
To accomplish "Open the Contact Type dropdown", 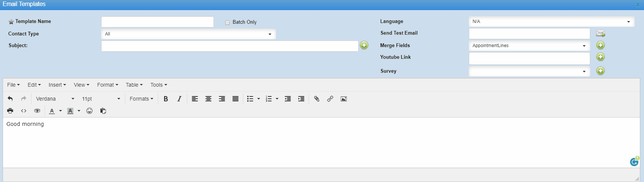I will (x=188, y=34).
